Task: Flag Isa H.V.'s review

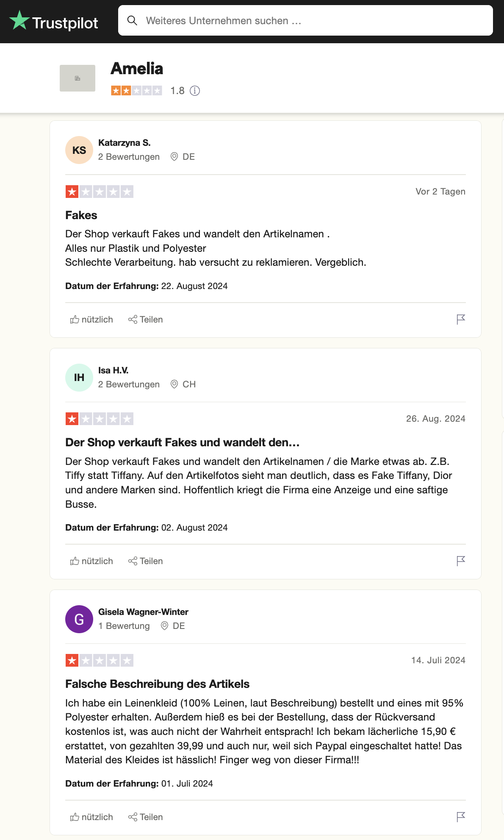Action: [x=461, y=561]
